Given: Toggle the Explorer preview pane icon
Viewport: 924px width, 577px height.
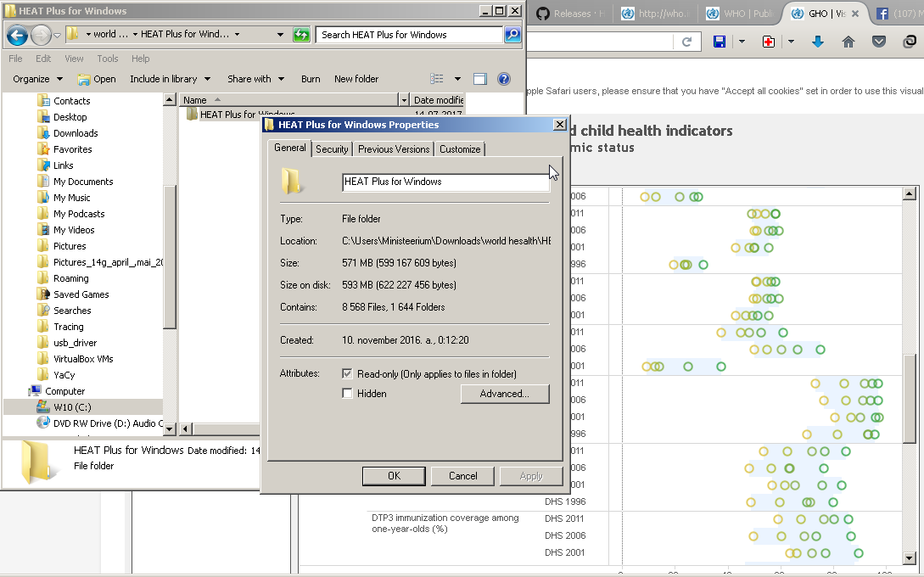Looking at the screenshot, I should [x=480, y=79].
